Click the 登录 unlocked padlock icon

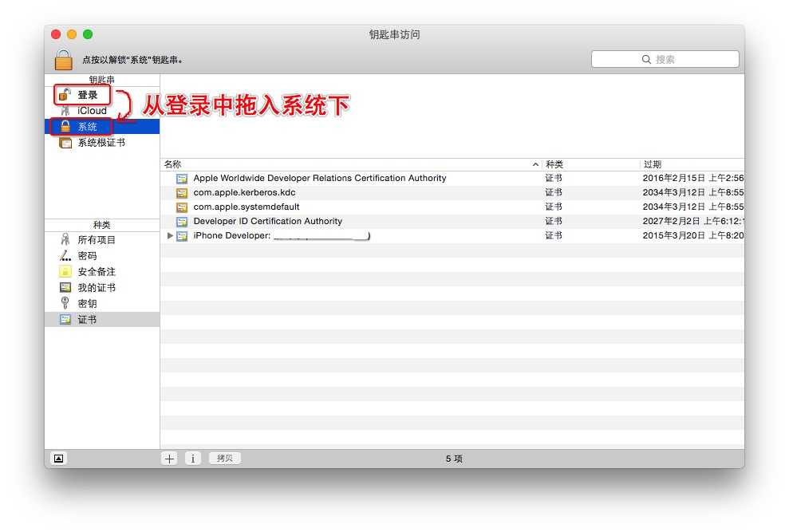coord(65,94)
